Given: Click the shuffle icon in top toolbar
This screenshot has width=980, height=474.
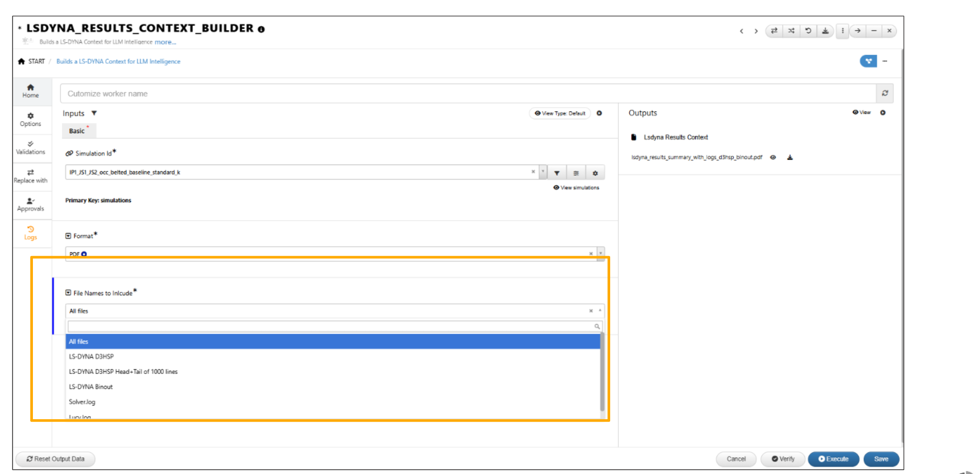Looking at the screenshot, I should pyautogui.click(x=791, y=31).
